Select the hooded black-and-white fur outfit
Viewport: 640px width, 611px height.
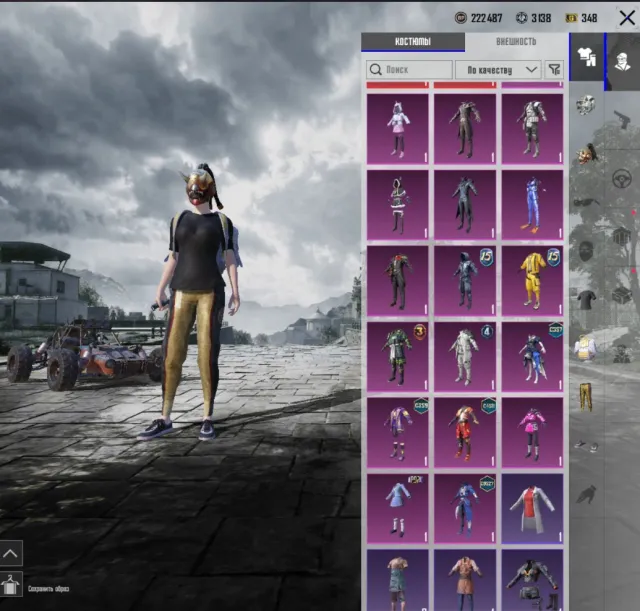(398, 205)
